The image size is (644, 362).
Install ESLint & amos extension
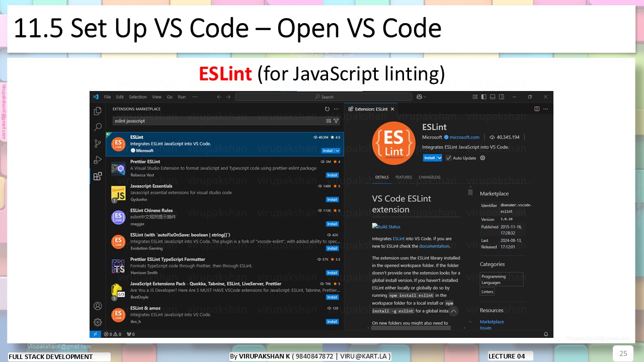click(x=332, y=321)
